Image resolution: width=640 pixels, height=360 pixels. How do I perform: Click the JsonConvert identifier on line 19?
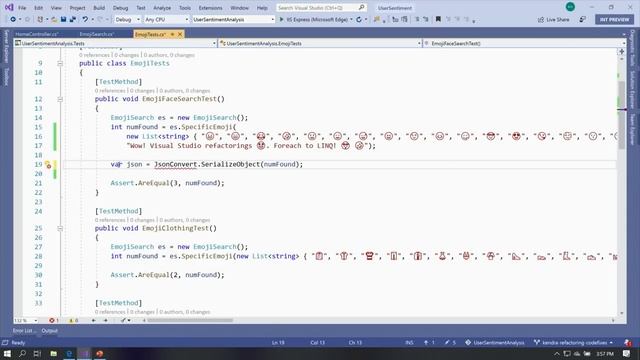175,164
